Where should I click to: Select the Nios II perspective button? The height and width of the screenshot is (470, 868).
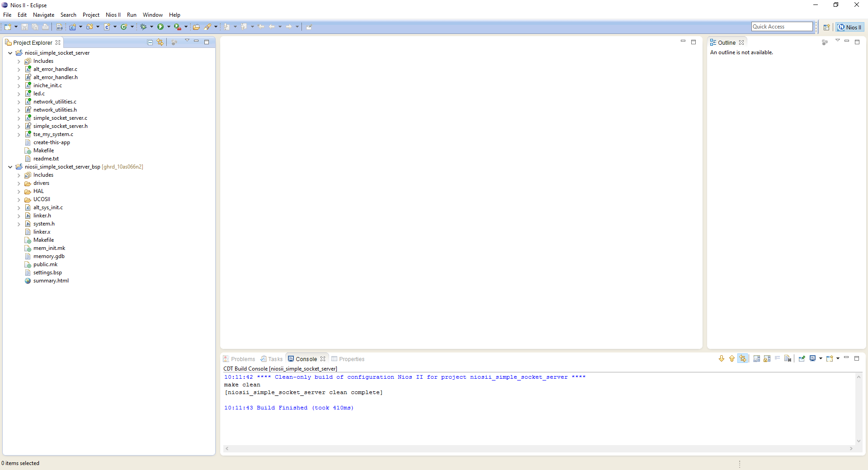tap(850, 27)
